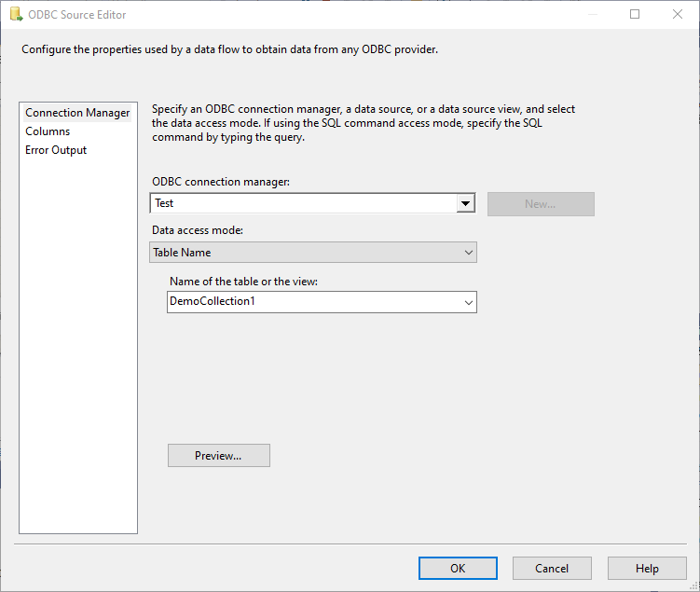Click the DemoCollection1 table name field
Image resolution: width=700 pixels, height=592 pixels.
(x=312, y=302)
